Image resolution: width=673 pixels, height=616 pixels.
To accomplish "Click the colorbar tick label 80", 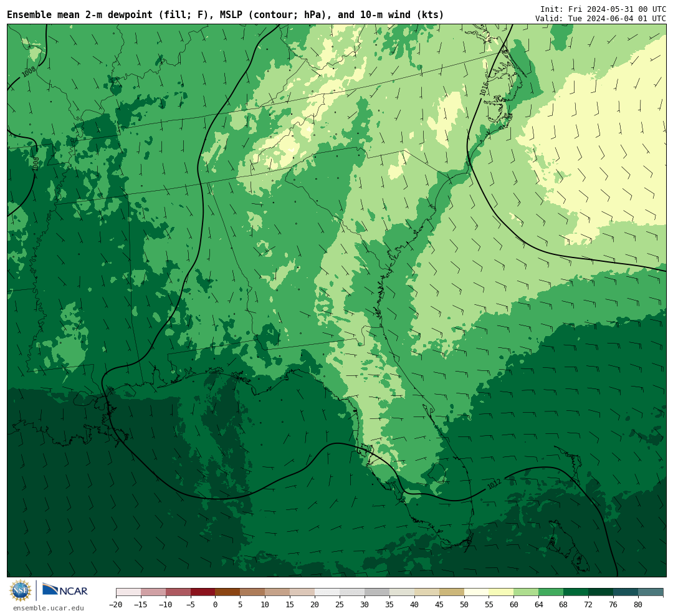I will pos(638,605).
